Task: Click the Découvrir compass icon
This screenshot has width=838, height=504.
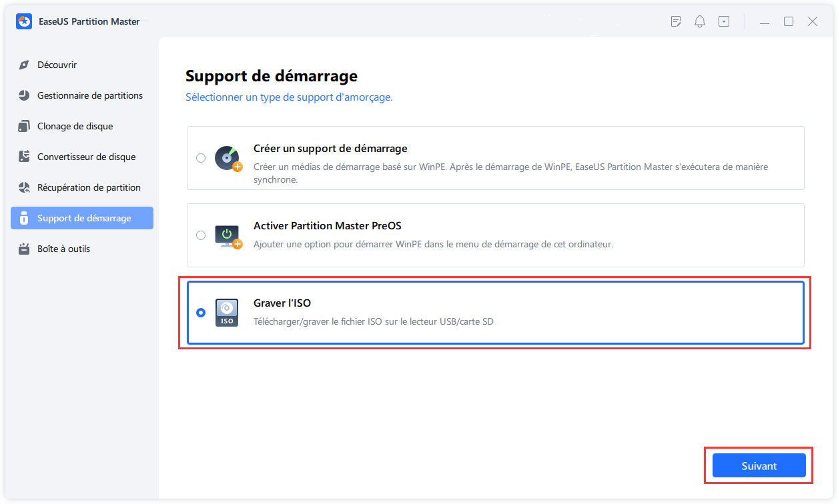Action: 24,65
